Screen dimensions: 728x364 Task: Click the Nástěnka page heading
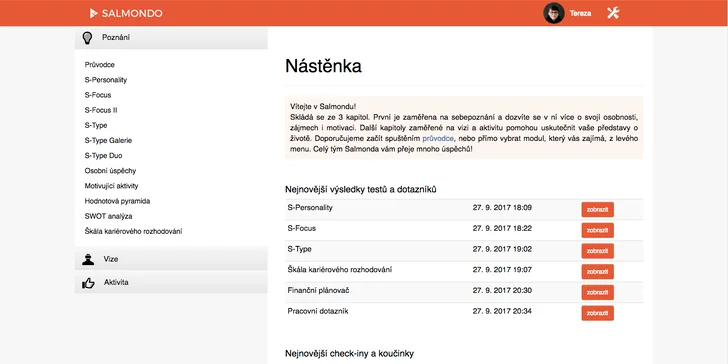(323, 66)
